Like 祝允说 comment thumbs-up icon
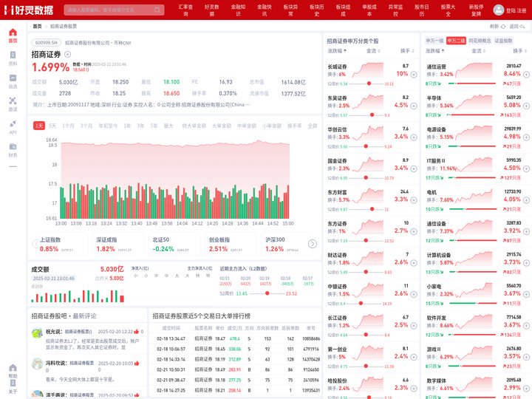Image resolution: width=532 pixels, height=399 pixels. tap(137, 332)
